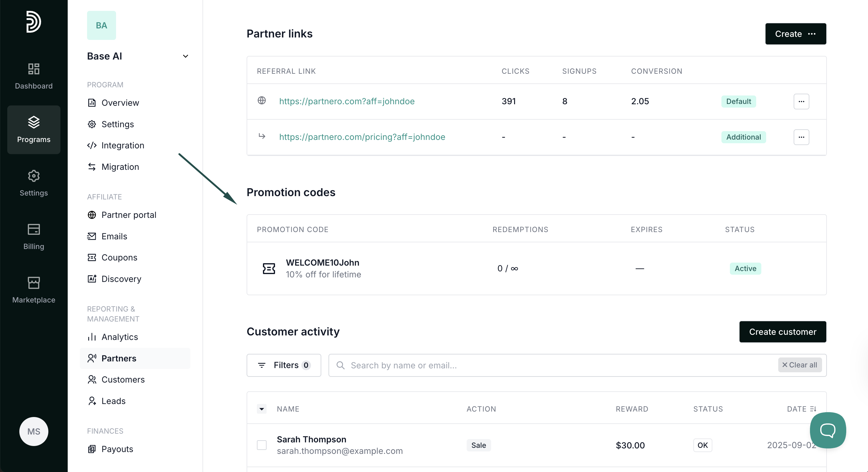This screenshot has height=472, width=868.
Task: Open the live chat bubble
Action: [x=828, y=430]
